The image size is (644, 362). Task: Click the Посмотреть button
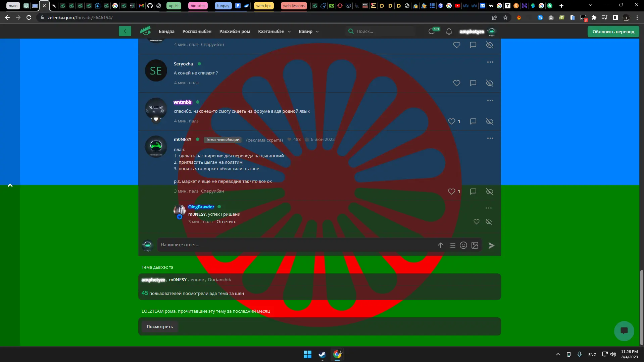[x=160, y=326]
